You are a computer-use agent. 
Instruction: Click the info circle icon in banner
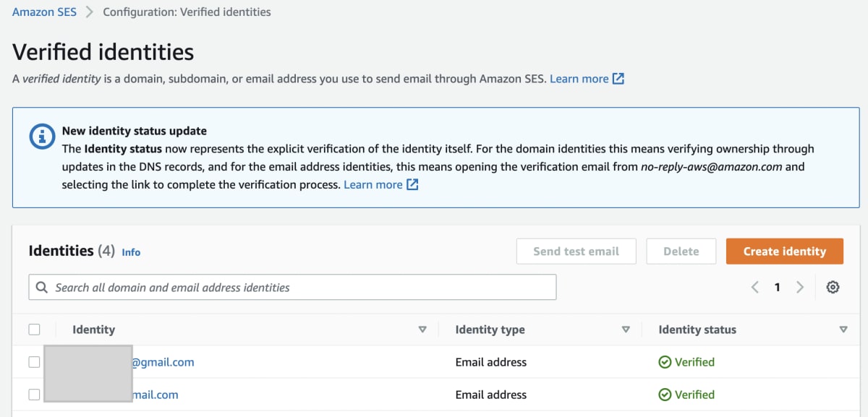pyautogui.click(x=41, y=137)
